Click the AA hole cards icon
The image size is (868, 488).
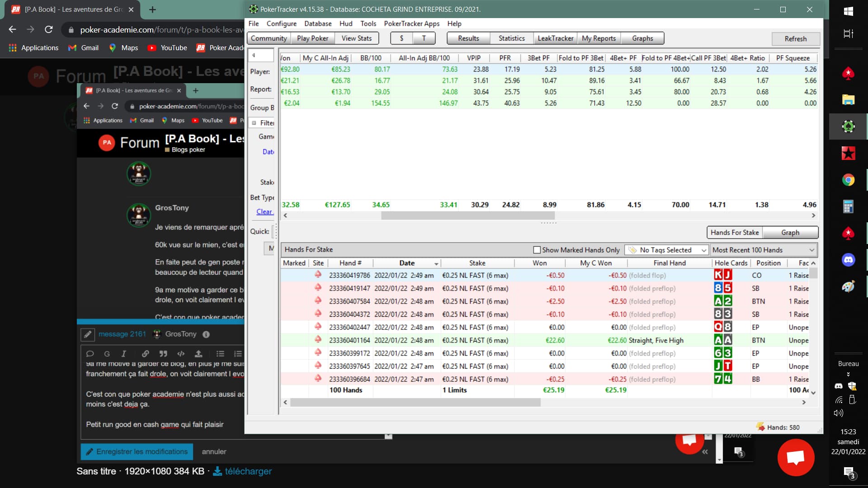[723, 340]
